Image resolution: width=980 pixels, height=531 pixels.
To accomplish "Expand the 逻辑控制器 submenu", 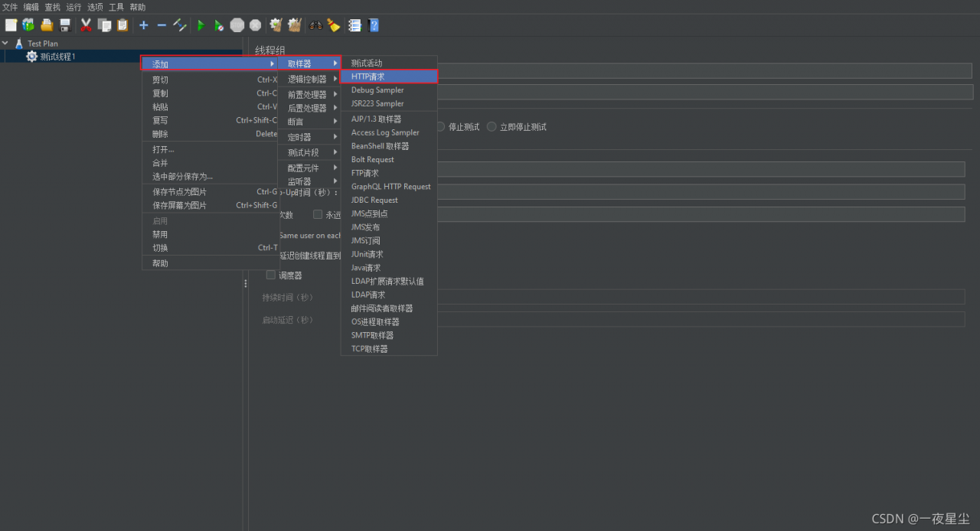I will pos(309,79).
